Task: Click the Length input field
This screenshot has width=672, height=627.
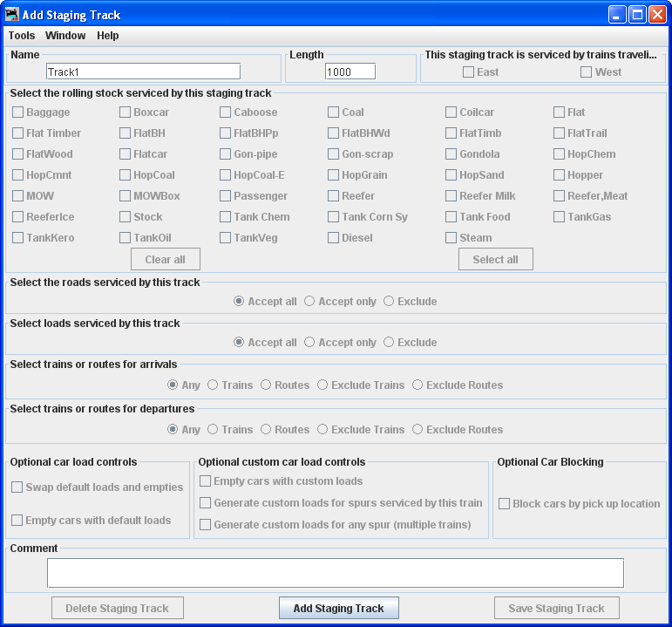Action: coord(350,72)
